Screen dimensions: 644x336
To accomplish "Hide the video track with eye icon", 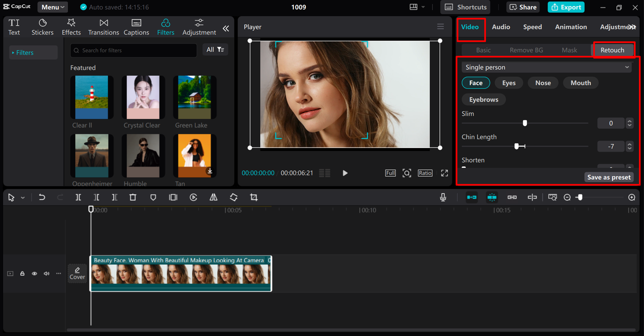I will [34, 274].
